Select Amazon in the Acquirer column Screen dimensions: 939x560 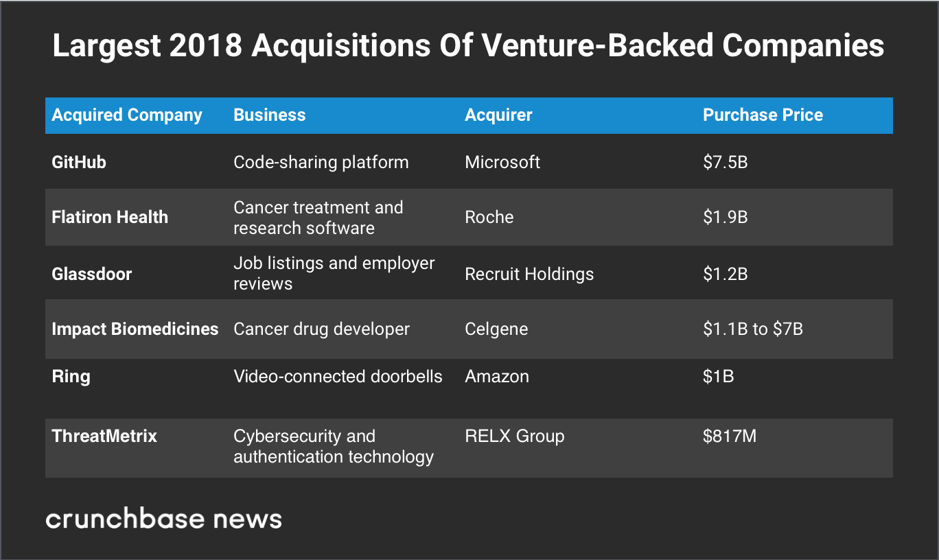(x=497, y=377)
